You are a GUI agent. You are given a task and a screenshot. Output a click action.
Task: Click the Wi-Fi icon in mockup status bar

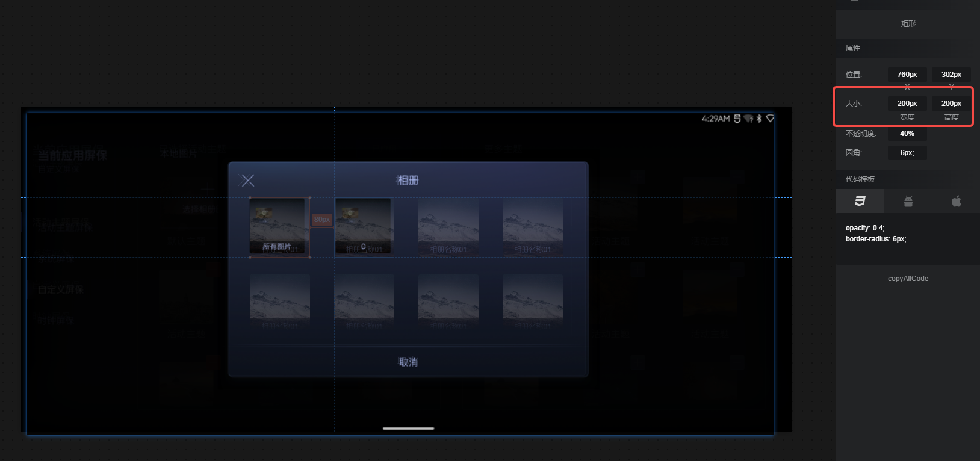pyautogui.click(x=748, y=119)
